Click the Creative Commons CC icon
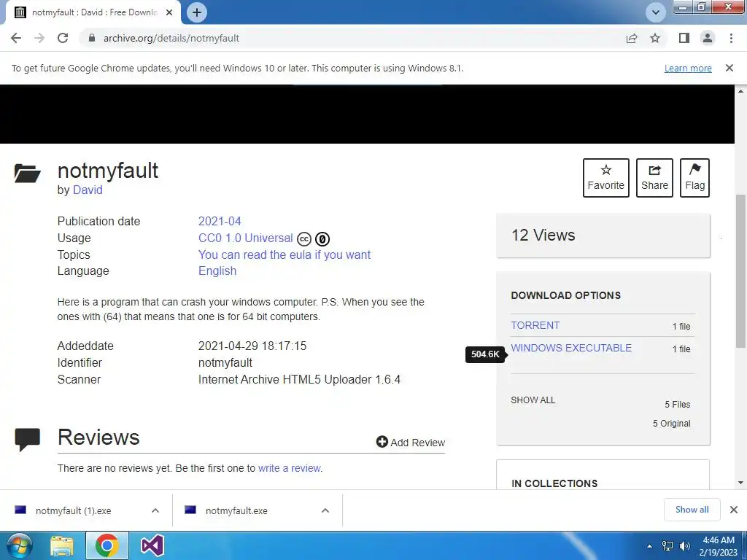The image size is (747, 560). [x=304, y=238]
